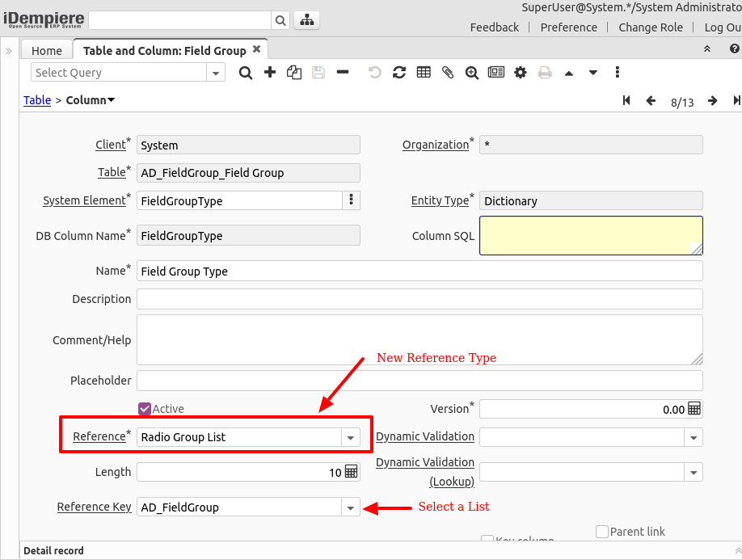This screenshot has height=560, width=742.
Task: Open the Reference Key dropdown
Action: tap(350, 507)
